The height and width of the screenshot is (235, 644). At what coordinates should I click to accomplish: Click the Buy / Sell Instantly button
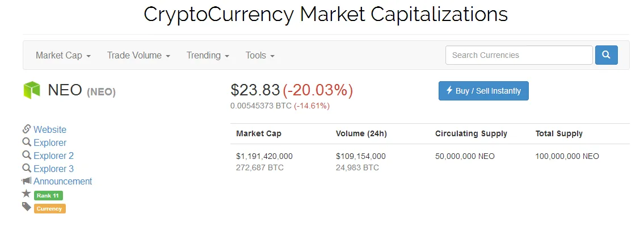pyautogui.click(x=483, y=91)
